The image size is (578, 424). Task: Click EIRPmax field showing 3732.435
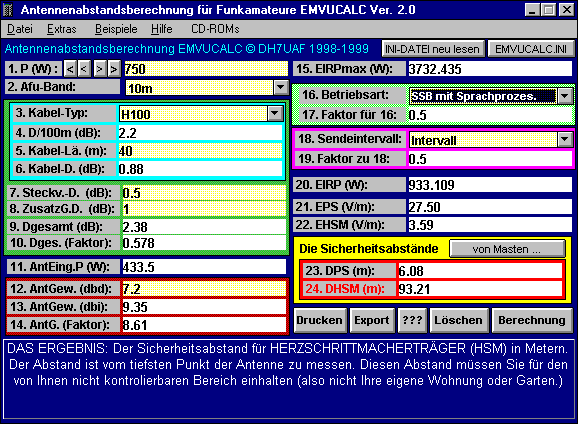pos(490,69)
